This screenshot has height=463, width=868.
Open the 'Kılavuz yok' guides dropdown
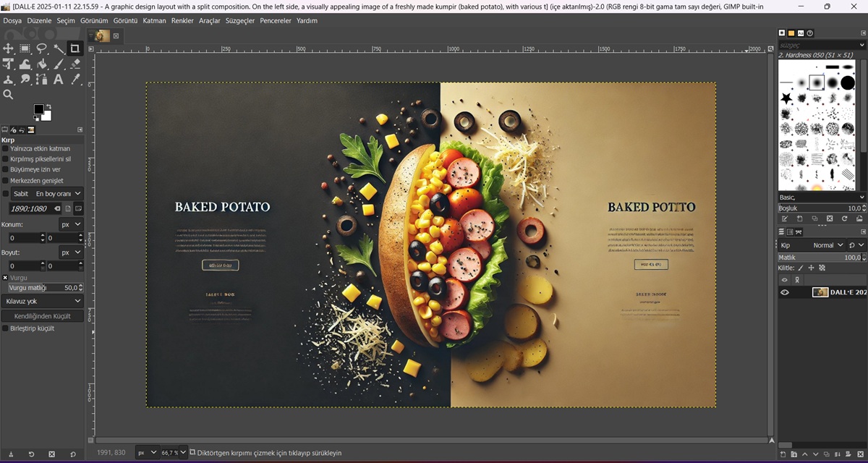[43, 301]
